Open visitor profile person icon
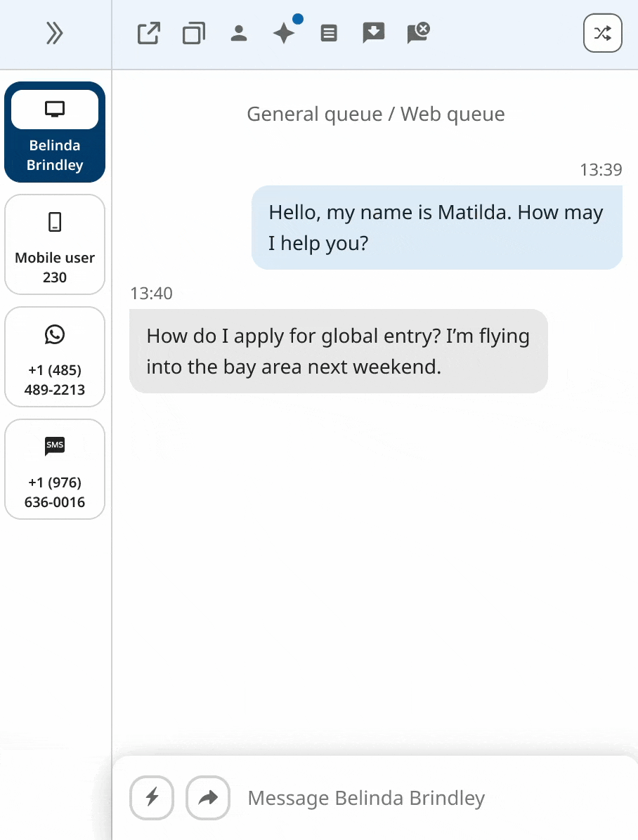Viewport: 638px width, 840px height. tap(239, 33)
